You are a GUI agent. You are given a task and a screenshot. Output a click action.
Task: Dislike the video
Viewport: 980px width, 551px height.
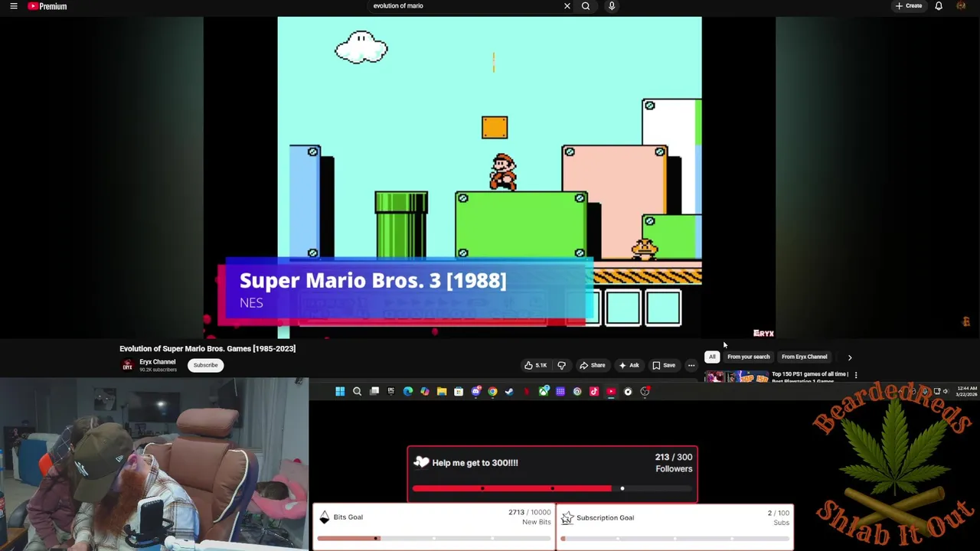point(561,366)
